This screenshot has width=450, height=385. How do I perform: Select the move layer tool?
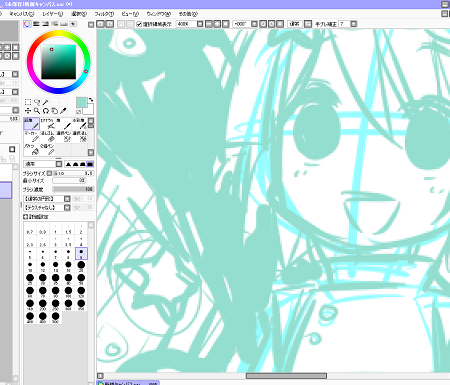[28, 111]
